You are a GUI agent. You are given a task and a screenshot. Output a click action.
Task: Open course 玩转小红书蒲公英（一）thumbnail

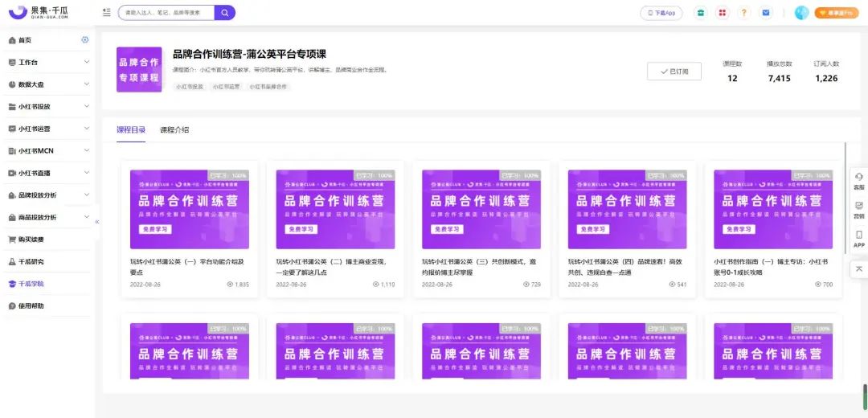(190, 209)
